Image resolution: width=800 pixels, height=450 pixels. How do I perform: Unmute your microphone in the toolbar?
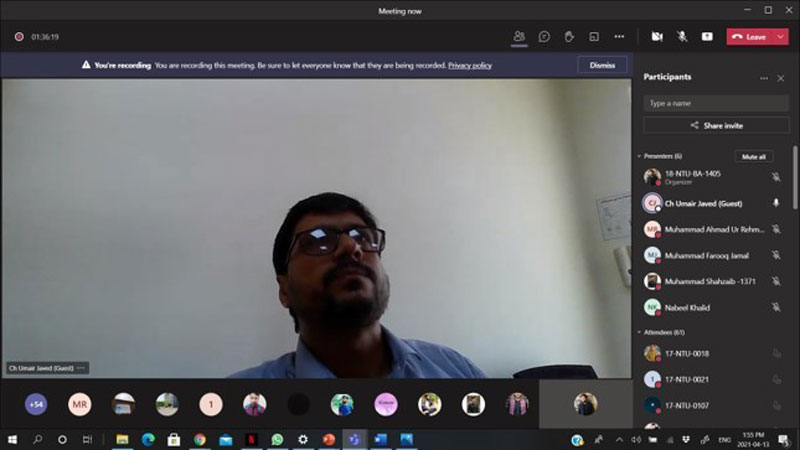682,36
